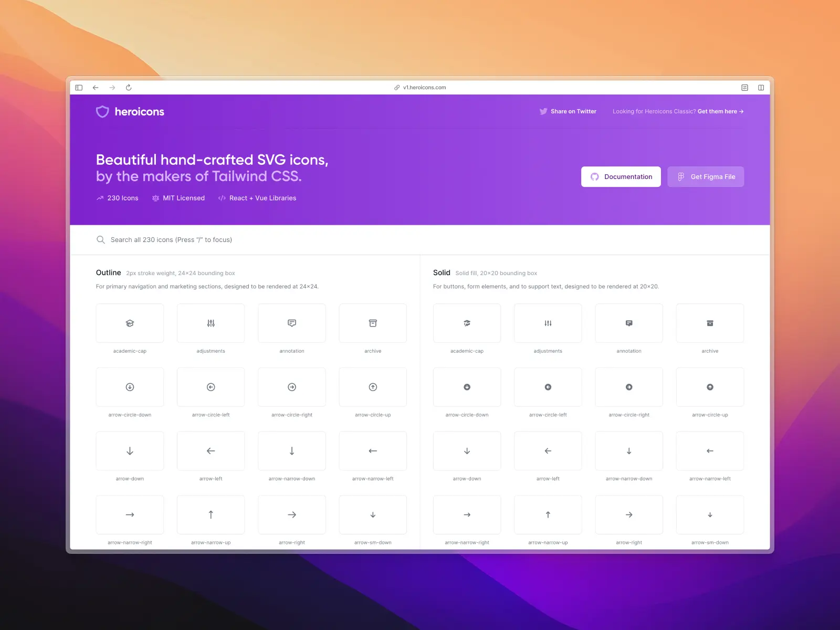Click the 'MIT Licensed' text
This screenshot has height=630, width=840.
184,198
